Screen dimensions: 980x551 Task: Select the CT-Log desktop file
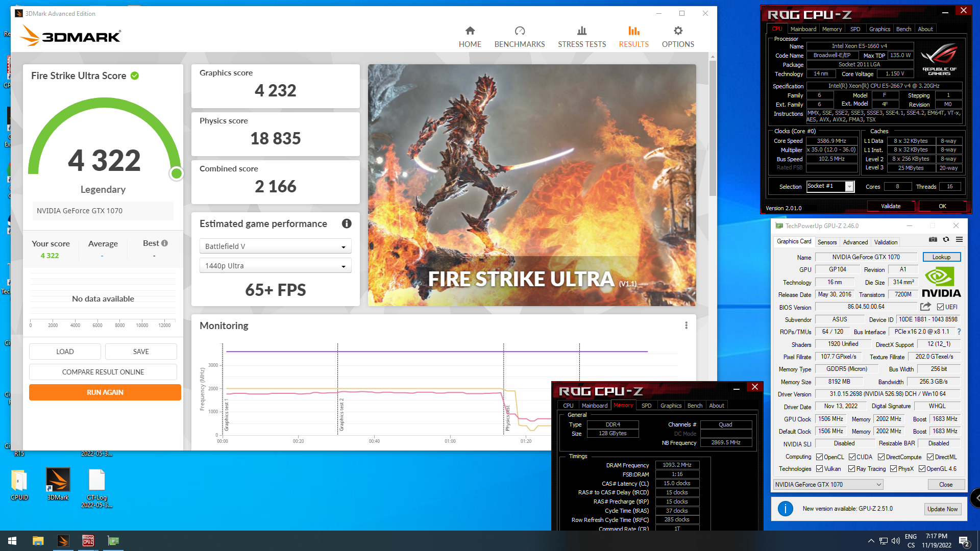pos(96,488)
